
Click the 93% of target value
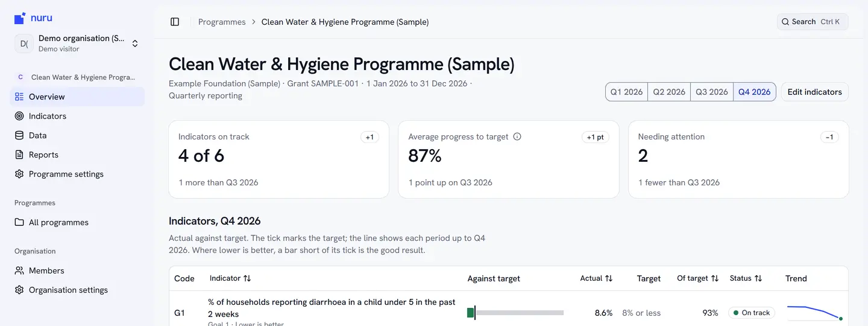[x=710, y=313]
